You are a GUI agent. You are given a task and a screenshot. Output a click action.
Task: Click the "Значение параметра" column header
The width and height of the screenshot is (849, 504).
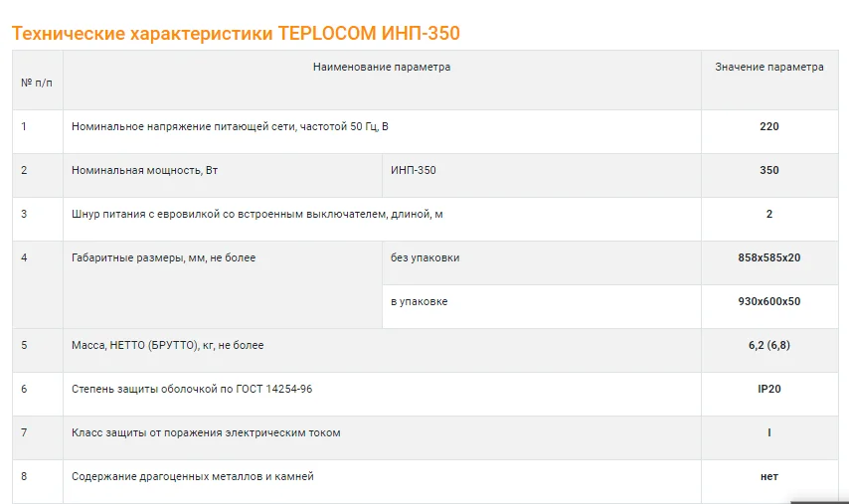[x=768, y=68]
